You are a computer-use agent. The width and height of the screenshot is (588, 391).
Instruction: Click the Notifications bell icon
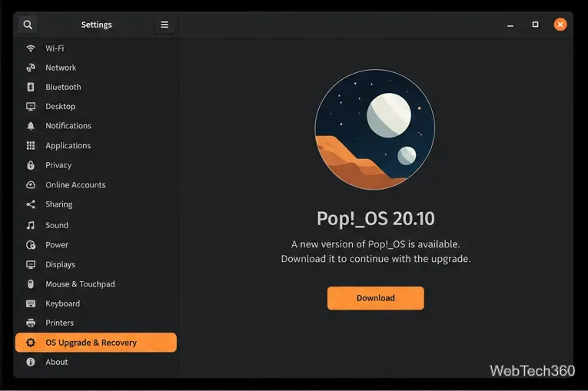tap(31, 126)
